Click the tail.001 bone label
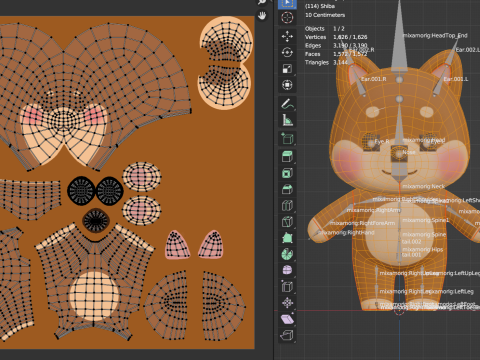 tap(412, 255)
